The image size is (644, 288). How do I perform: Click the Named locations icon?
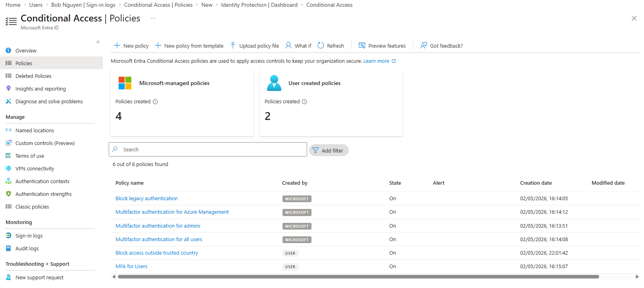[8, 130]
